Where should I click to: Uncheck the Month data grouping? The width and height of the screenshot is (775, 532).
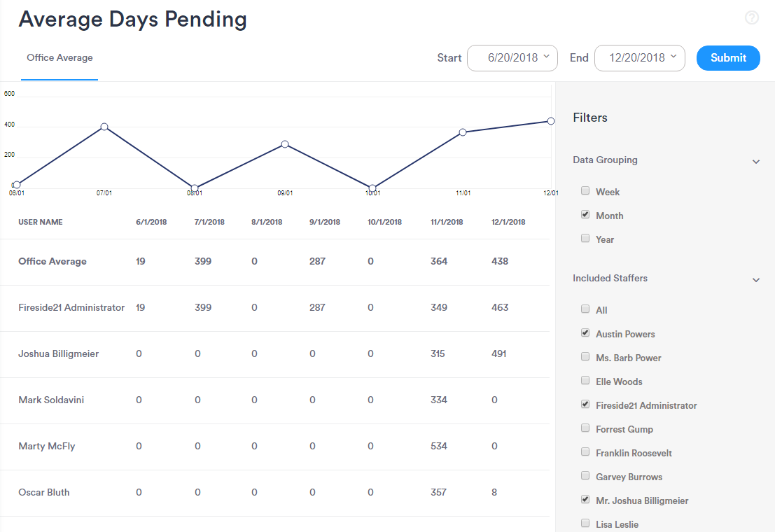point(585,214)
